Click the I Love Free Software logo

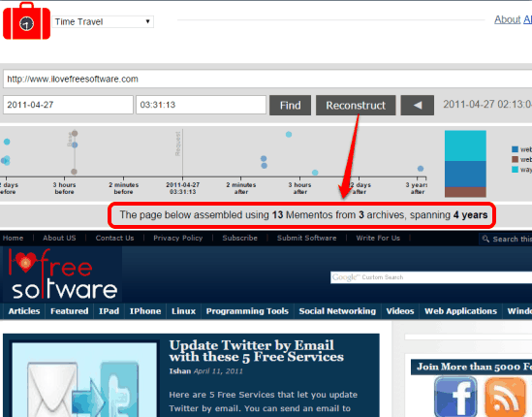click(x=62, y=274)
